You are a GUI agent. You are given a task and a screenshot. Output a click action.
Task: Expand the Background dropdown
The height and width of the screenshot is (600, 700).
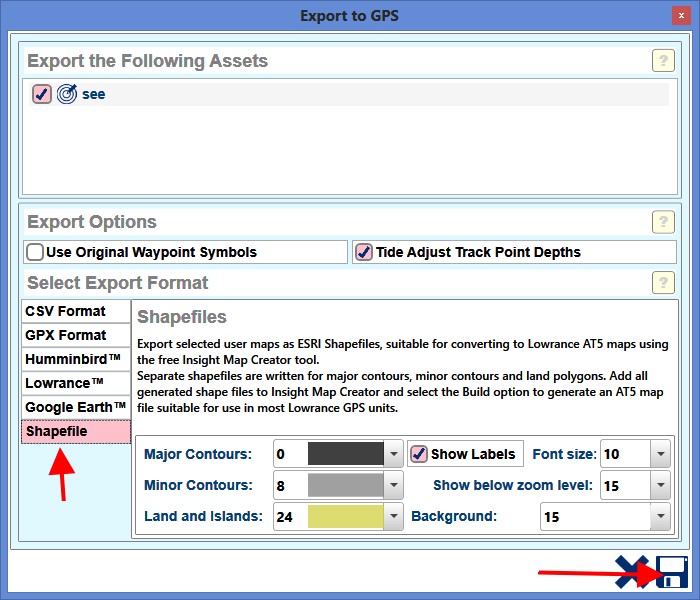[x=659, y=517]
